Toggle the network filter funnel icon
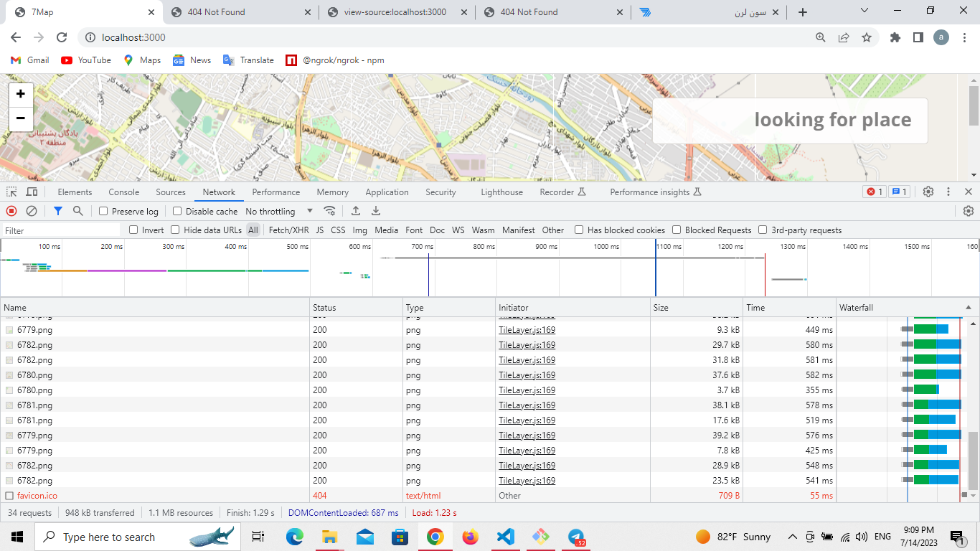 (x=58, y=211)
